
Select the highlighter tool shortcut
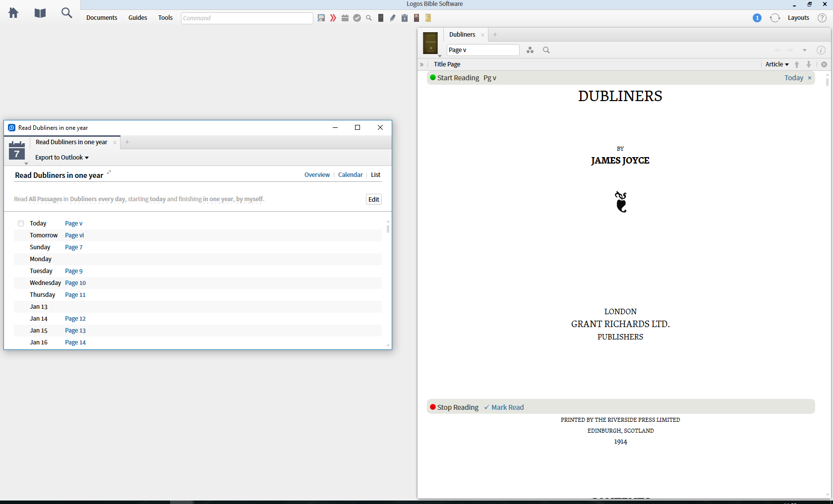tap(393, 18)
